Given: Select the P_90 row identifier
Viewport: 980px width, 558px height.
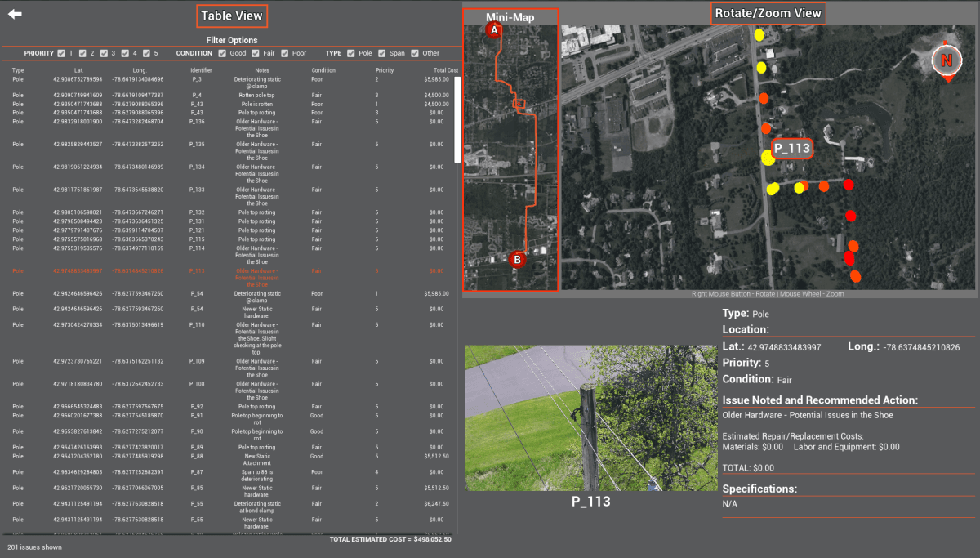Looking at the screenshot, I should [197, 431].
